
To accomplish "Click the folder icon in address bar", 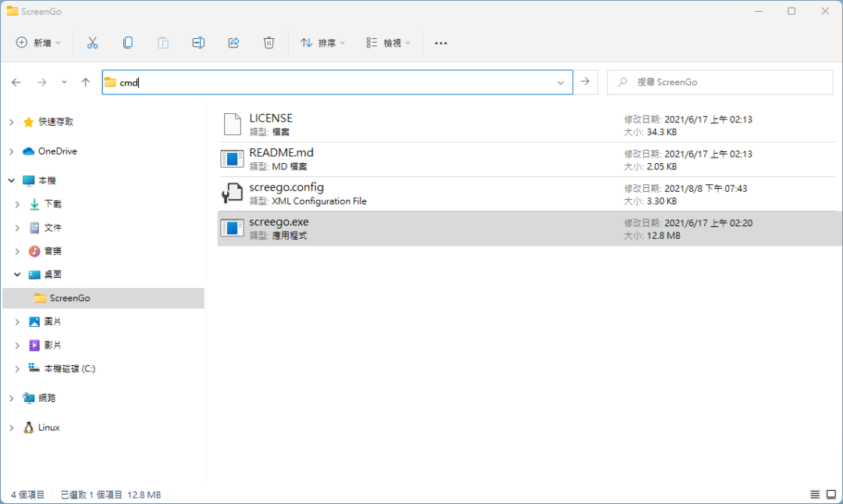I will click(x=110, y=82).
